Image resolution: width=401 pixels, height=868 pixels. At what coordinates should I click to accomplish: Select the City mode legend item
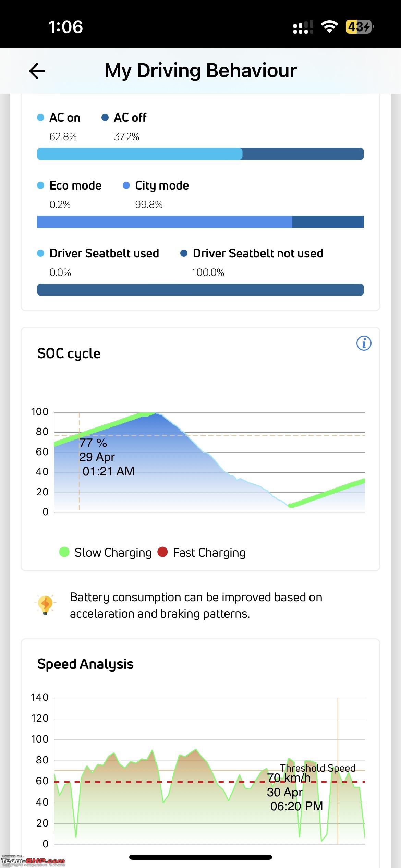pos(156,185)
